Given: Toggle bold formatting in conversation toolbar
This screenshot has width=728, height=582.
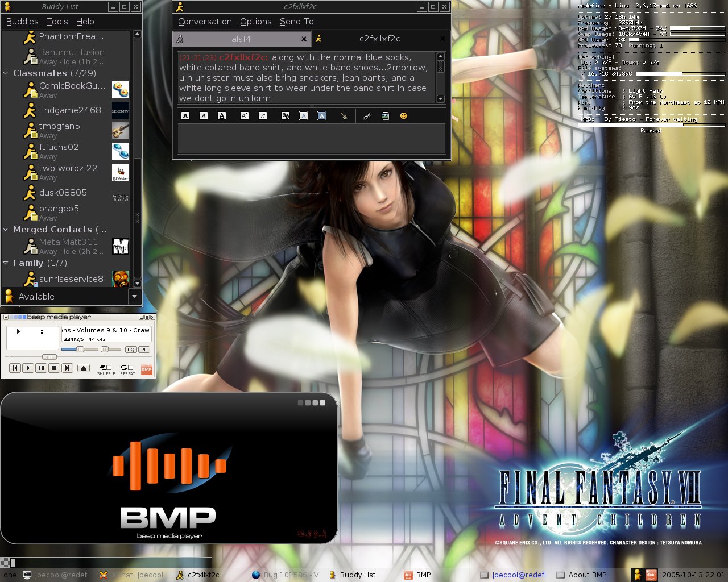Looking at the screenshot, I should point(185,116).
